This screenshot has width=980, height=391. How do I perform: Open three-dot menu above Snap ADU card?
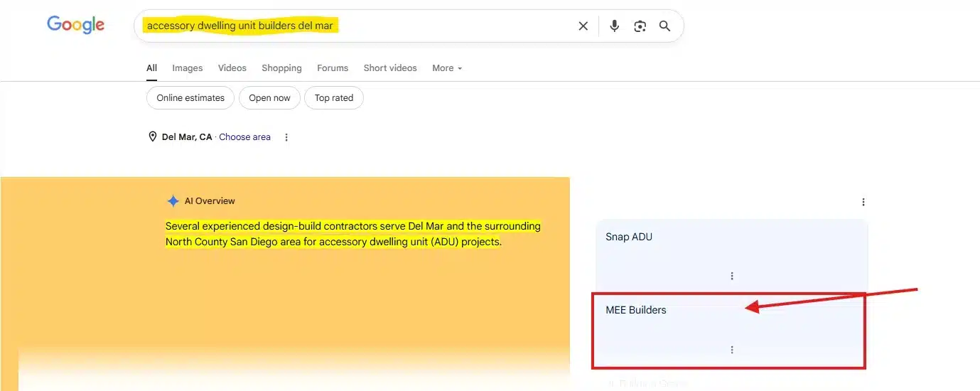pos(863,202)
